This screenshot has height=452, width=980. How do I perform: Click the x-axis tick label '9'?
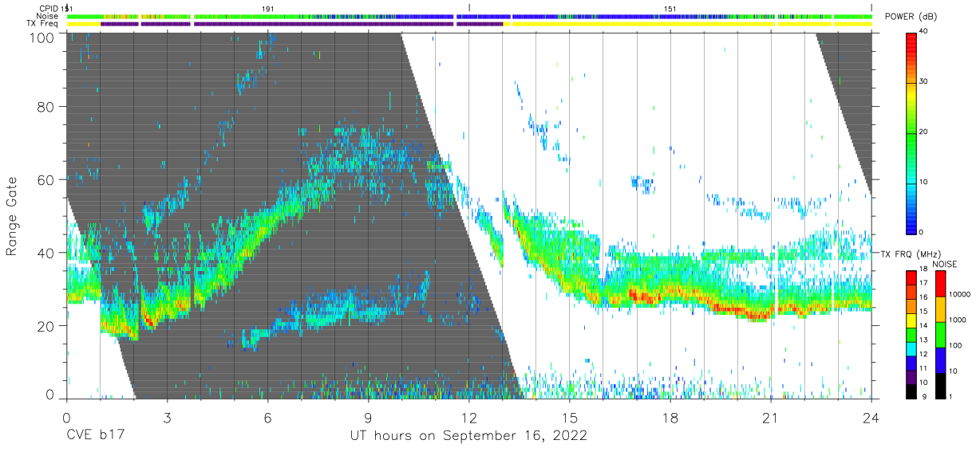(x=368, y=418)
